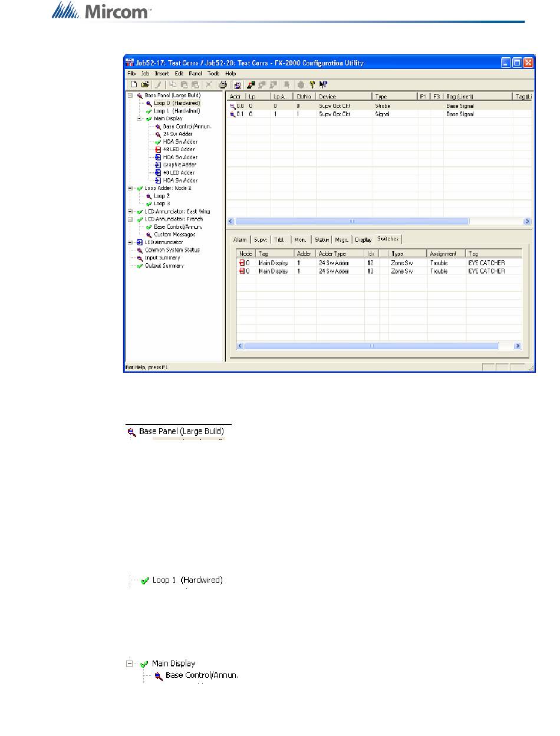
Task: Collapse the Base Panel (Large Build) node in the tree pane
Action: [130, 95]
